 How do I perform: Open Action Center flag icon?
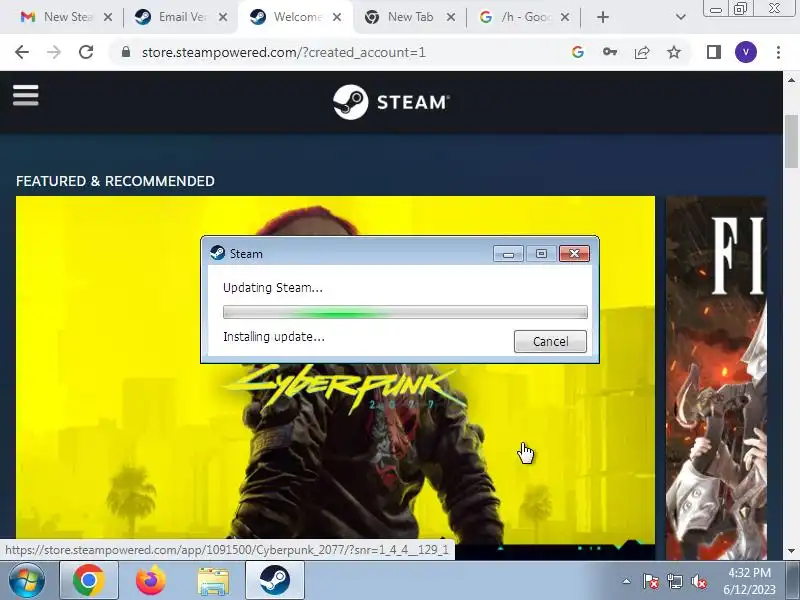(650, 581)
